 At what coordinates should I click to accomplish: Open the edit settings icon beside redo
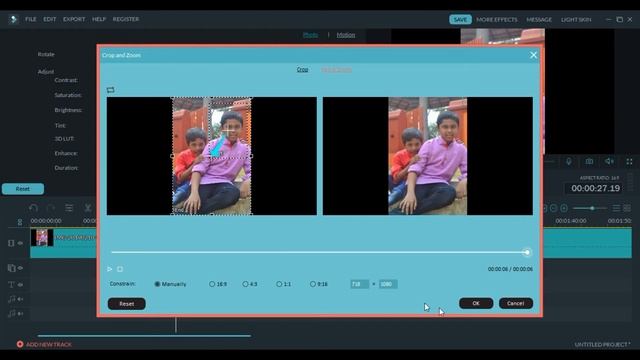pyautogui.click(x=69, y=208)
